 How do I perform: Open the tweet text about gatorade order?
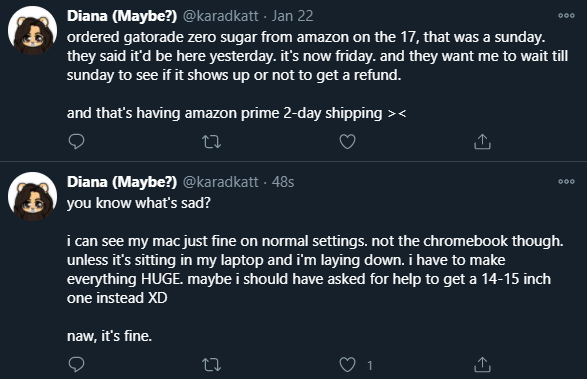click(317, 75)
